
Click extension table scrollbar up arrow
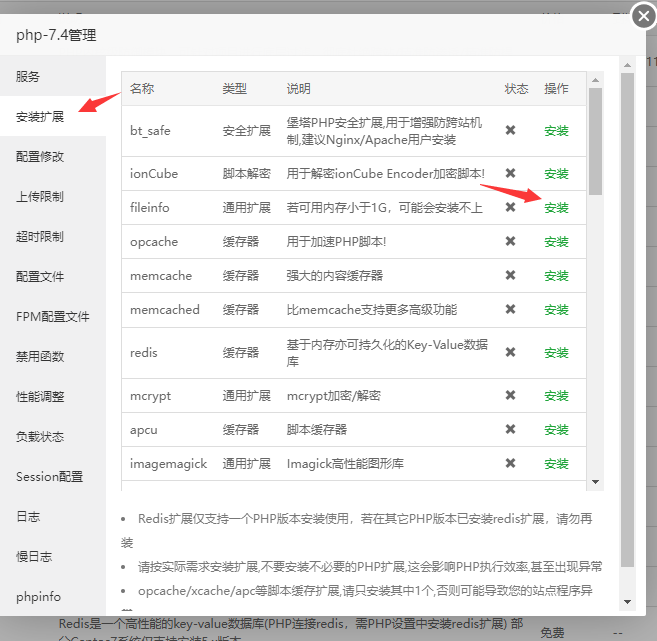click(x=595, y=80)
